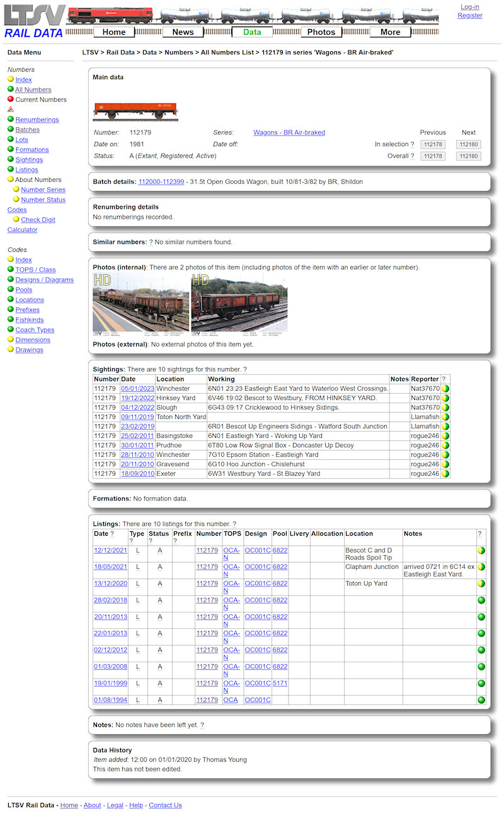Click the green ball next to All Numbers
Image resolution: width=504 pixels, height=816 pixels.
11,89
